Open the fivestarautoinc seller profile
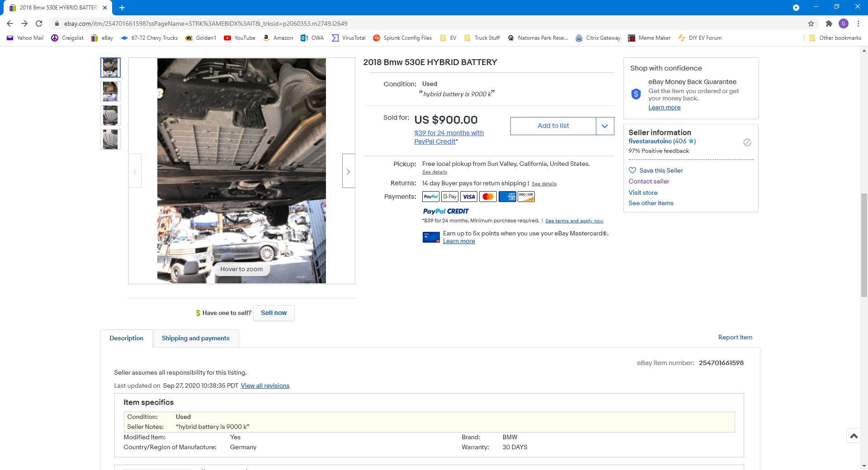The image size is (868, 470). click(x=650, y=141)
